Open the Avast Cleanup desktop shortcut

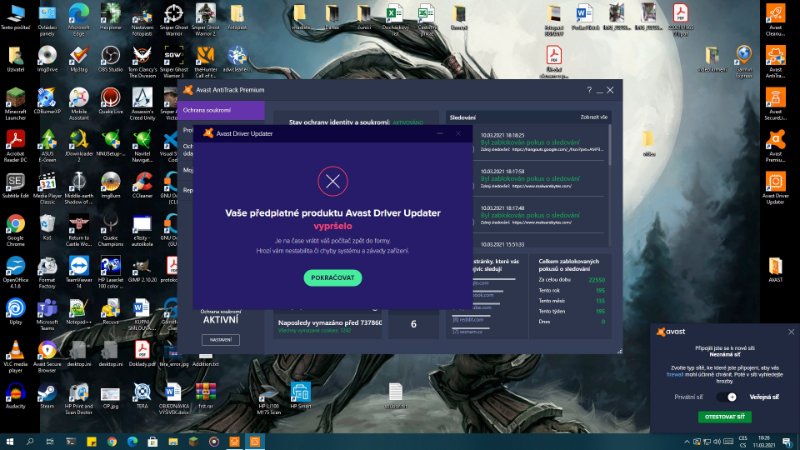(776, 19)
